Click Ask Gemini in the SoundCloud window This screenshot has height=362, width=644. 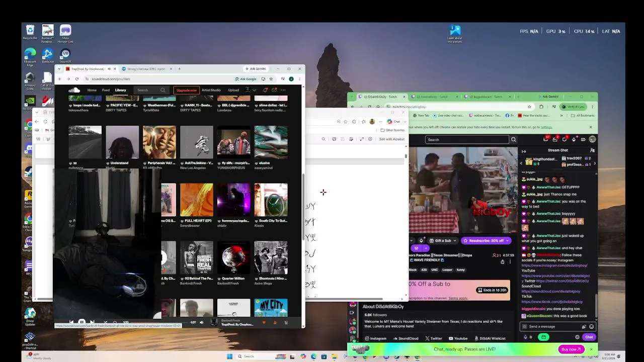(x=256, y=69)
